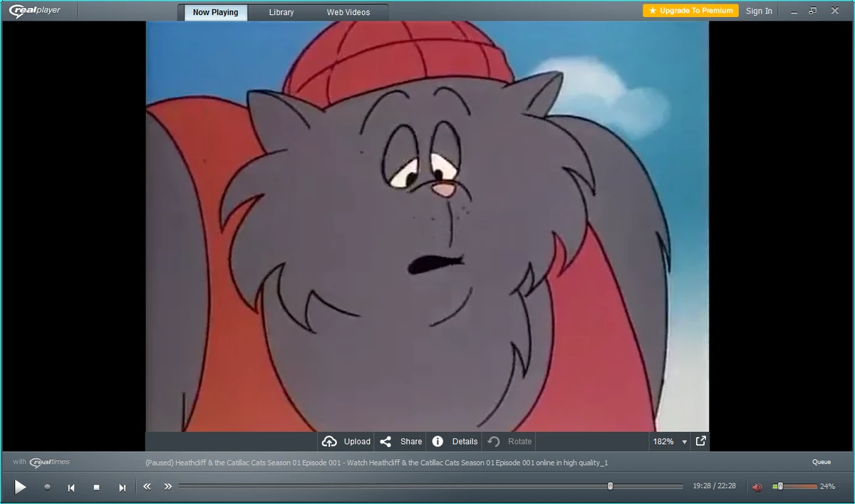
Task: Click the record button dot
Action: [47, 487]
